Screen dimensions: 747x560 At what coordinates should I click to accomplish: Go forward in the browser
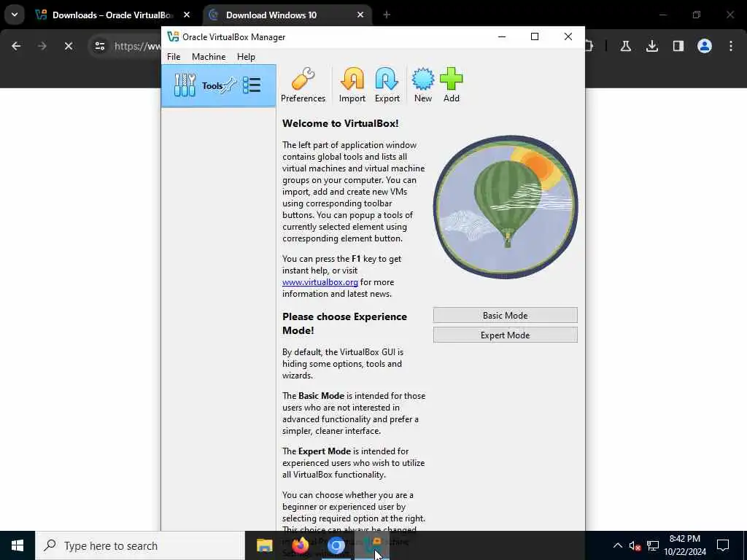click(x=42, y=46)
